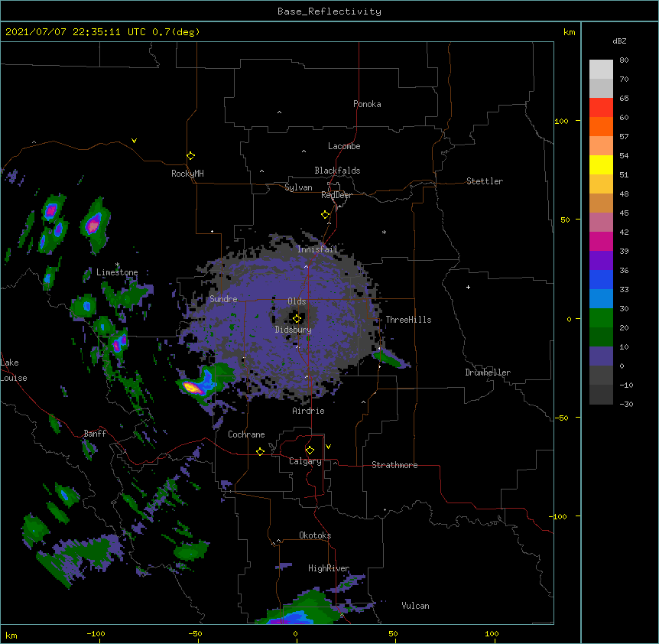Click the -30 dBZ legend value

(626, 405)
